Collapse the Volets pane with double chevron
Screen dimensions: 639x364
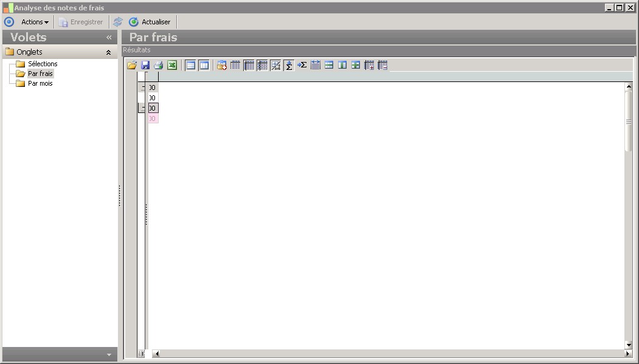point(109,38)
